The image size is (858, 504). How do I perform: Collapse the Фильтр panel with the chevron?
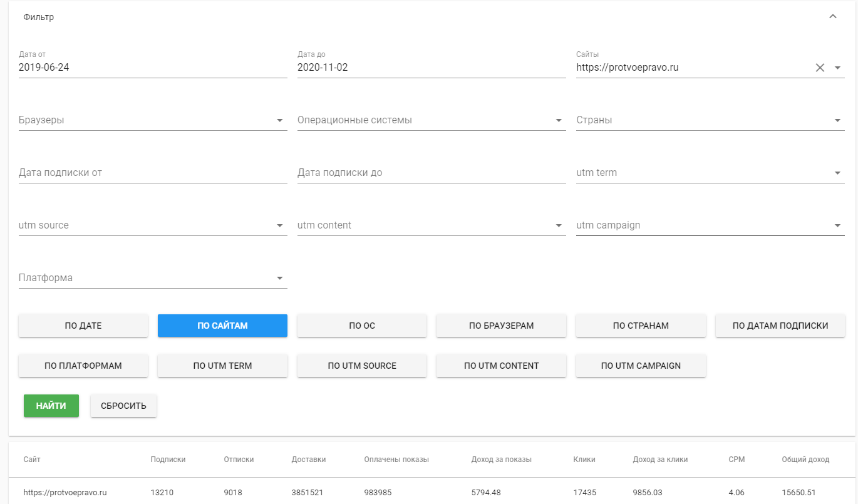click(833, 17)
